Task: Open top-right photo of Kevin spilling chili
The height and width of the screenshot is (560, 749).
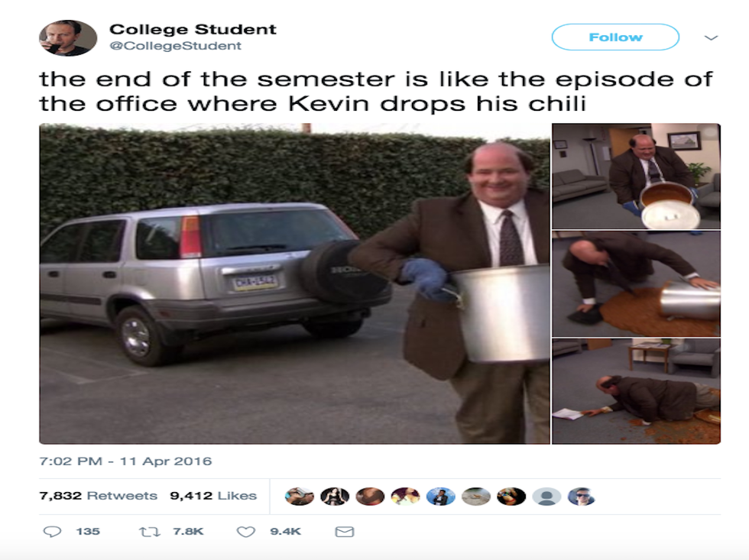Action: click(636, 176)
